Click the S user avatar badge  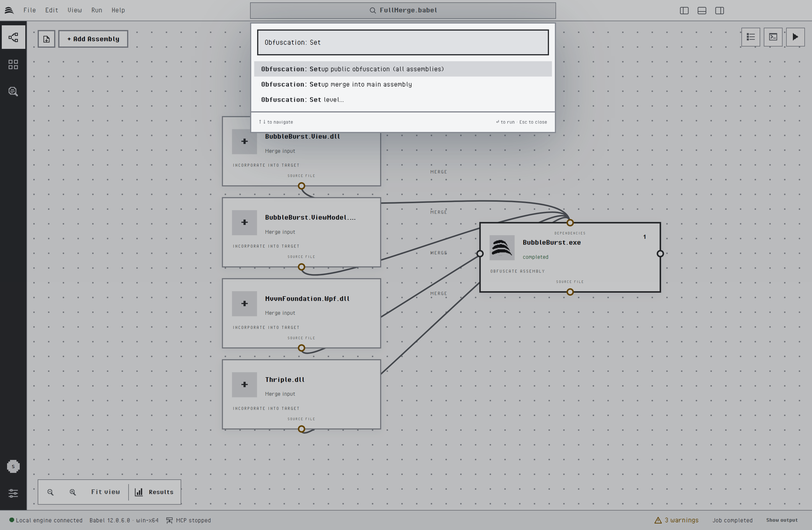[13, 466]
